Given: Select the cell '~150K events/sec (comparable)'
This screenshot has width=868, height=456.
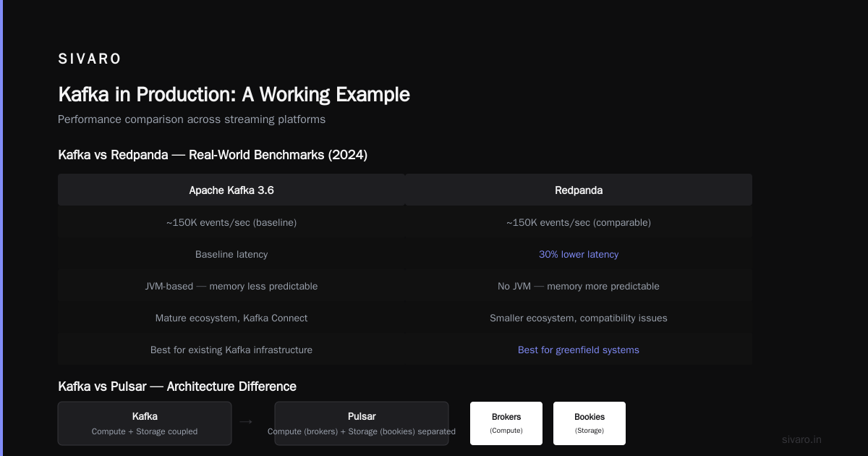Looking at the screenshot, I should pyautogui.click(x=579, y=222).
